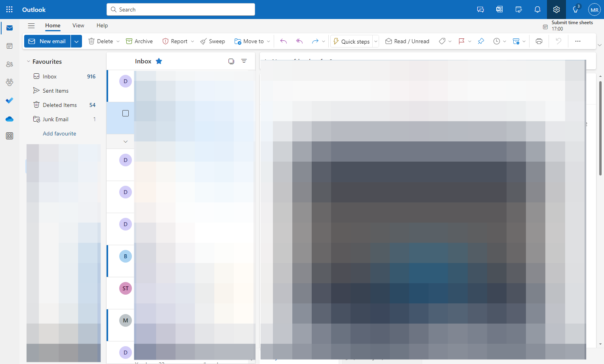This screenshot has width=604, height=364.
Task: Click Add favourite link
Action: click(59, 133)
